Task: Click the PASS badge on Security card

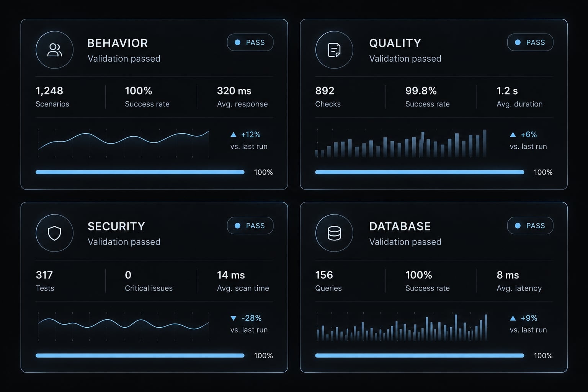Action: coord(250,226)
